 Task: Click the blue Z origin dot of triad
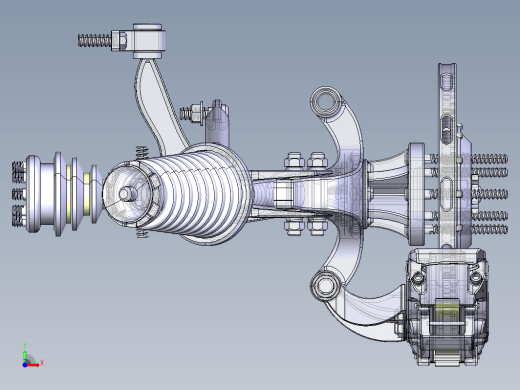(x=25, y=365)
